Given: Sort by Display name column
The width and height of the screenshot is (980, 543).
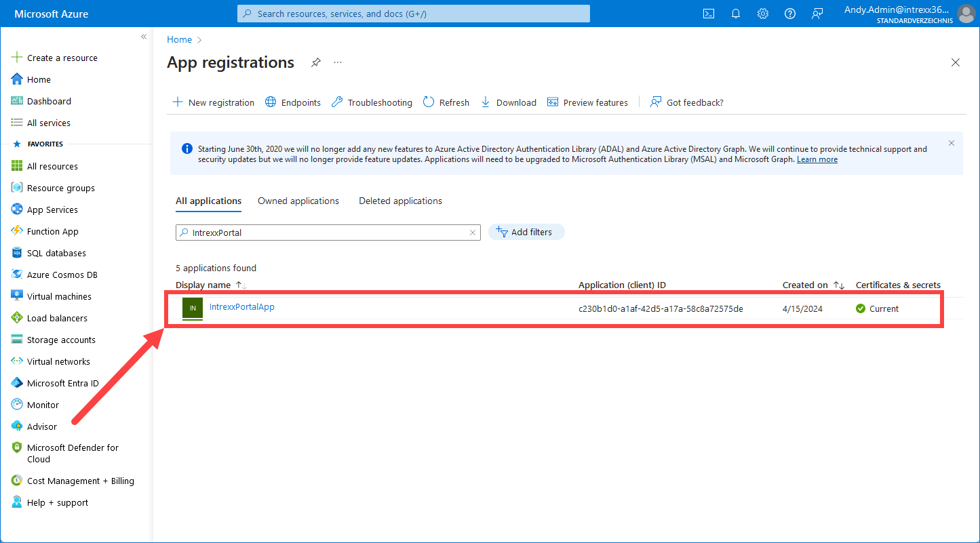Looking at the screenshot, I should 210,285.
